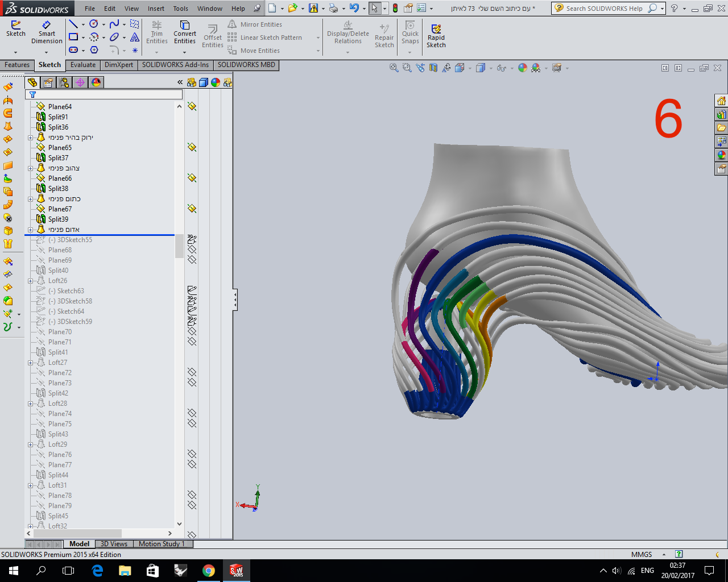Expand the Loft27 feature
The height and width of the screenshot is (582, 728).
30,363
